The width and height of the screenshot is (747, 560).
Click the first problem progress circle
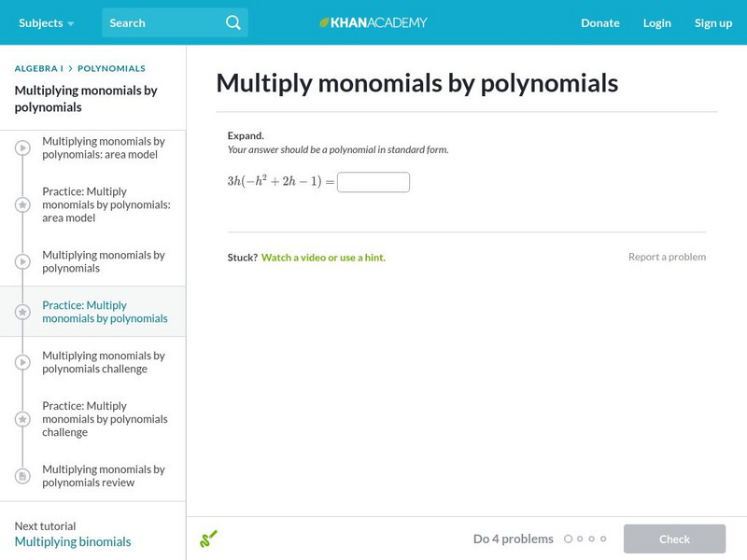(568, 539)
